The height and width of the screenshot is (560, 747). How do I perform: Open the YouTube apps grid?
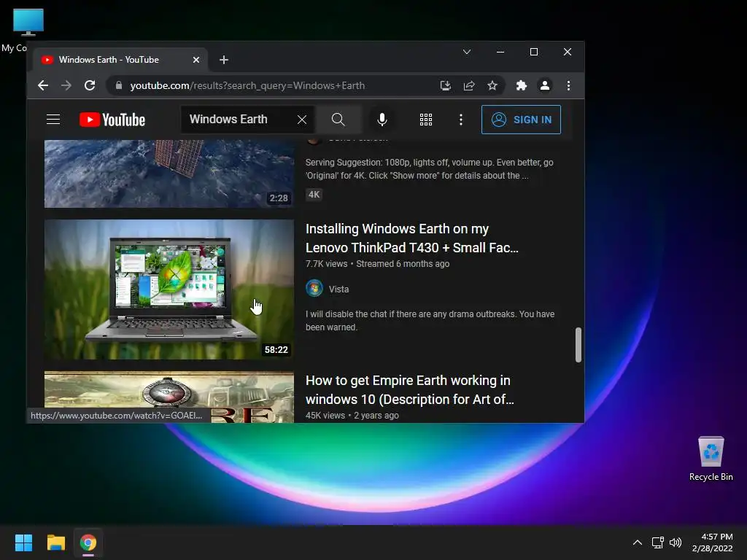click(x=426, y=120)
